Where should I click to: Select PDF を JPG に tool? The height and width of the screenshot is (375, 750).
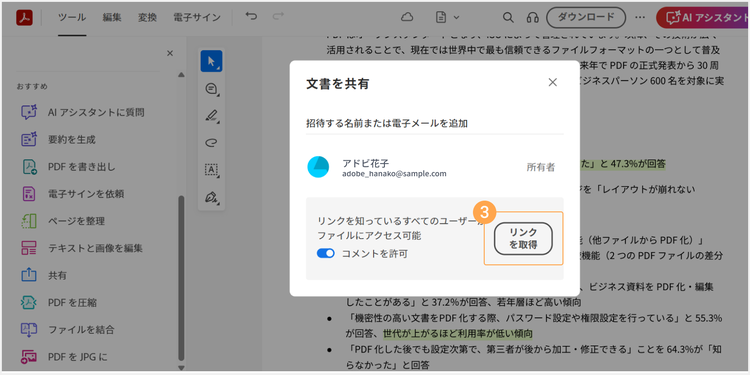click(x=65, y=357)
